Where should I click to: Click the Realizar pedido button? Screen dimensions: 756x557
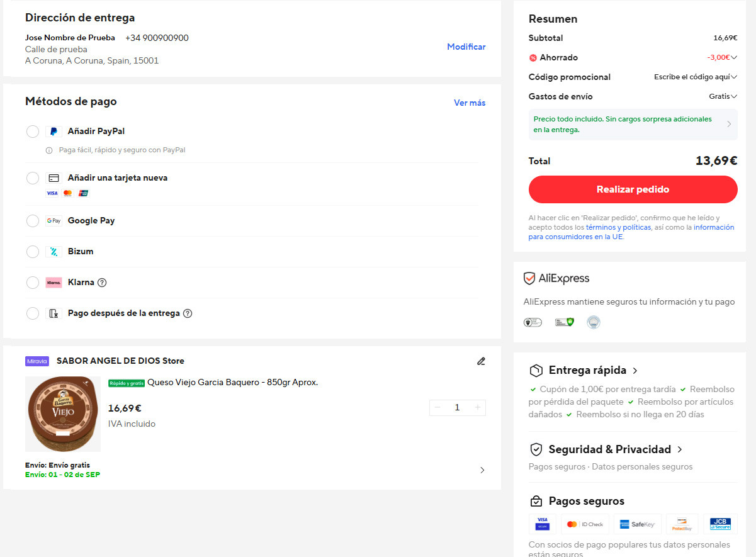(x=633, y=189)
